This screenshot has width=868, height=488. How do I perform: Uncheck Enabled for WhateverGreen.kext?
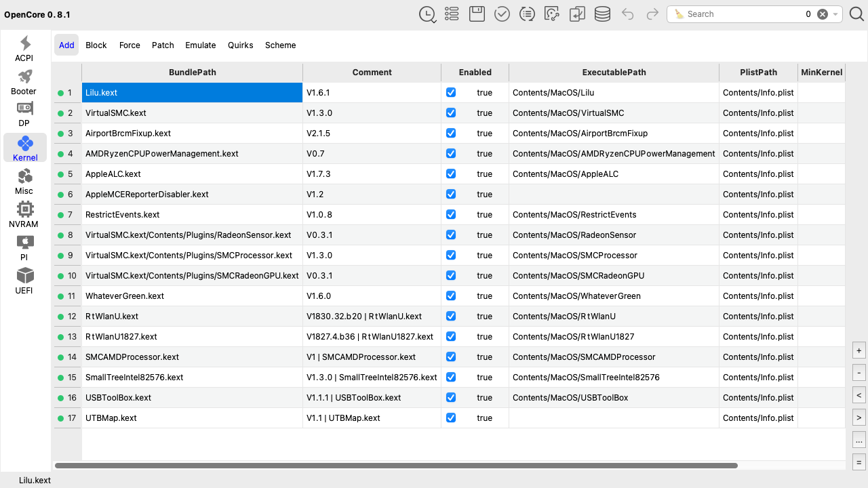(451, 296)
